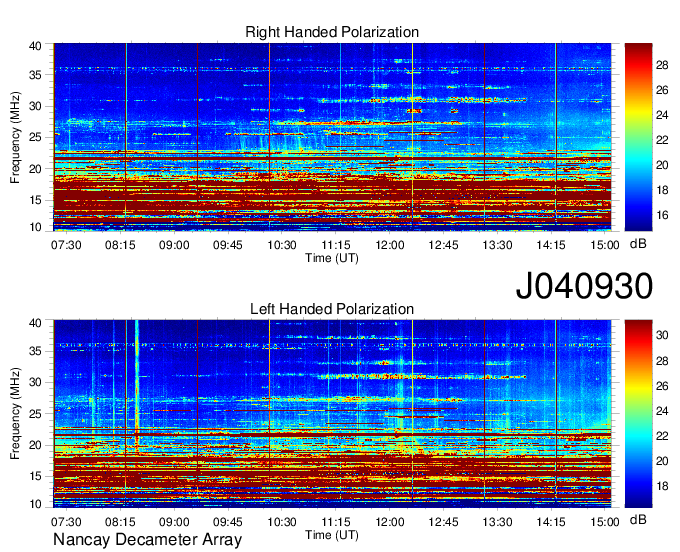This screenshot has width=680, height=552.
Task: Click the "15:00" time tick of Right Handed plot
Action: [x=605, y=245]
